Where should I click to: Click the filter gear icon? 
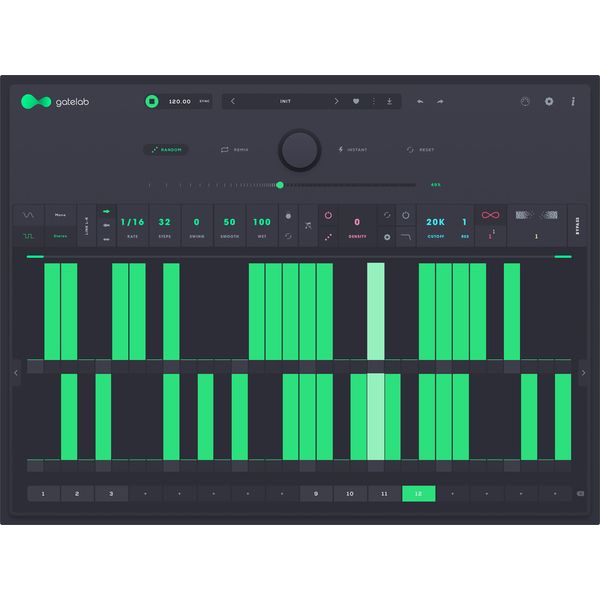coord(387,237)
